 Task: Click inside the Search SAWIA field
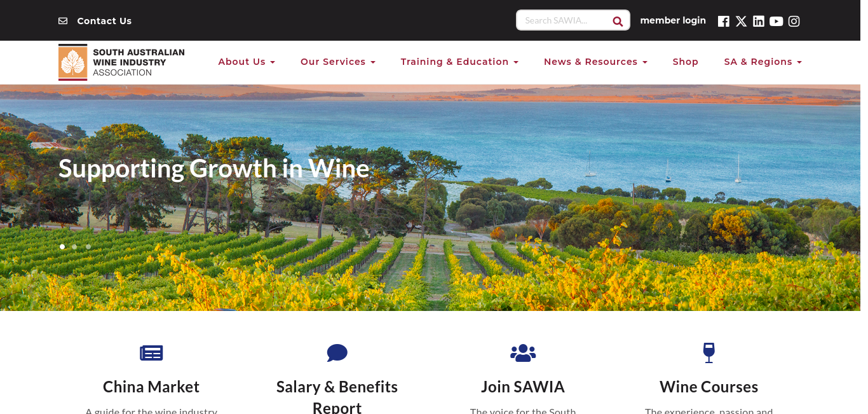click(564, 20)
